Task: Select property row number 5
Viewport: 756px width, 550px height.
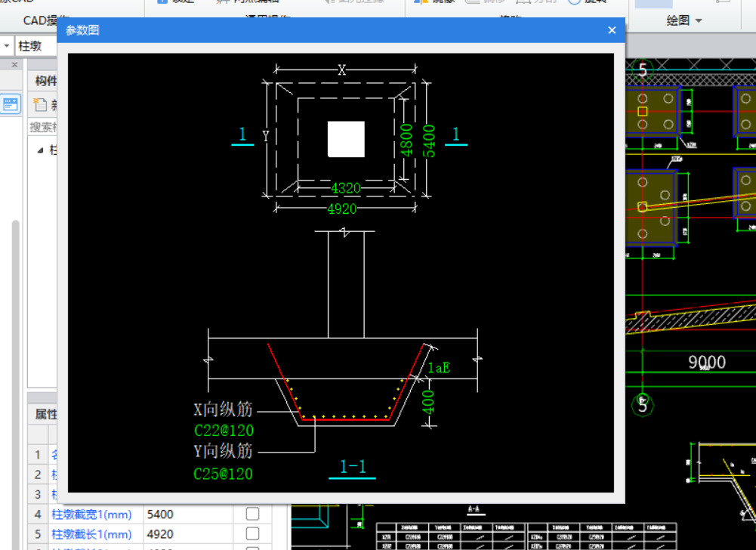Action: tap(38, 534)
